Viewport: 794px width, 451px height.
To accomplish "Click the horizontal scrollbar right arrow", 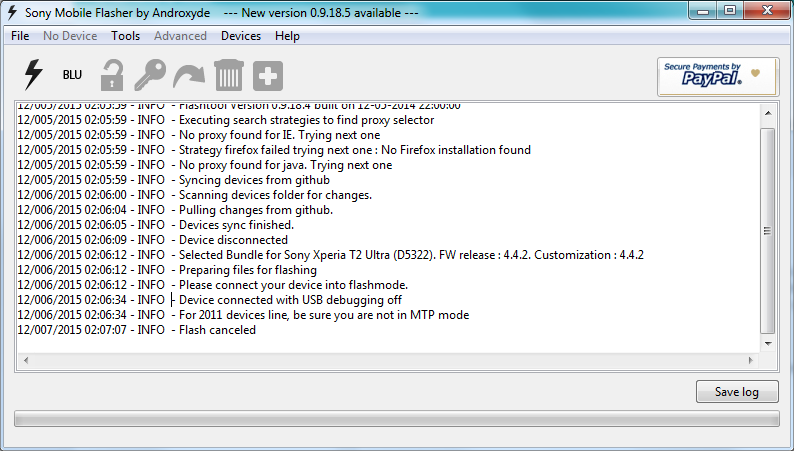I will 751,360.
